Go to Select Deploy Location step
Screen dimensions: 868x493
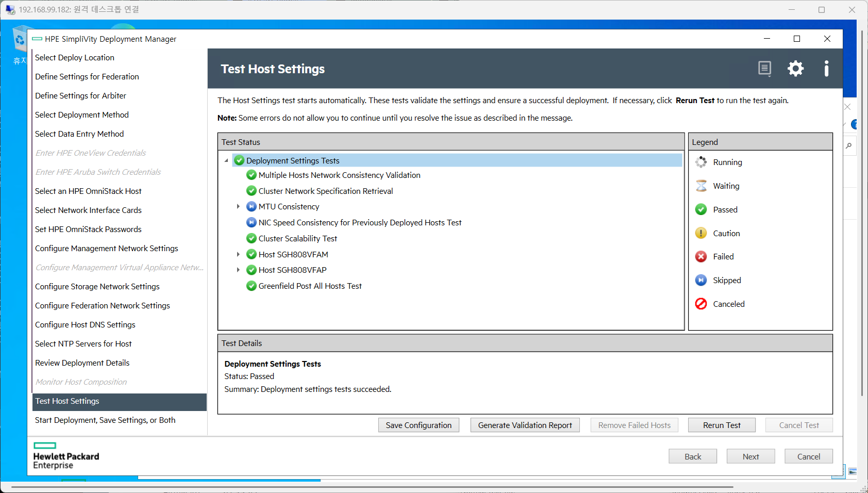click(x=75, y=58)
